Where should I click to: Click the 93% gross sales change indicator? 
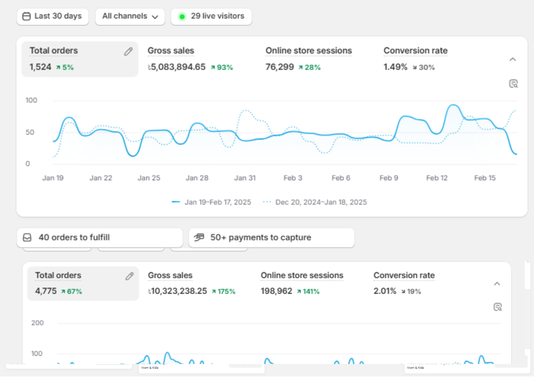tap(222, 67)
